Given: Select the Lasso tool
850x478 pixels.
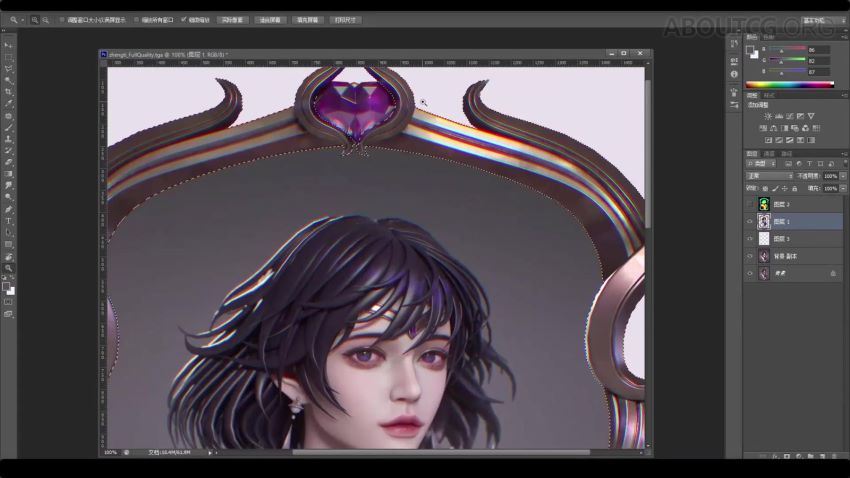Looking at the screenshot, I should click(x=8, y=69).
